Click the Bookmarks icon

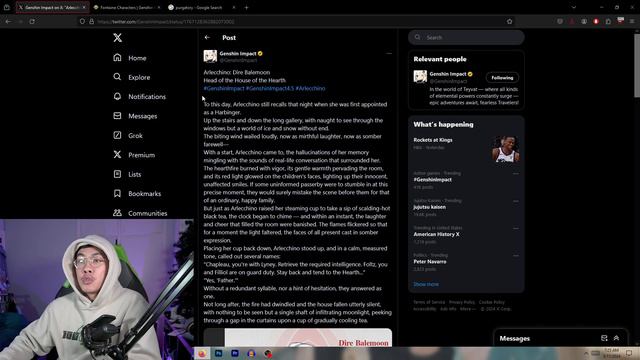pyautogui.click(x=117, y=193)
